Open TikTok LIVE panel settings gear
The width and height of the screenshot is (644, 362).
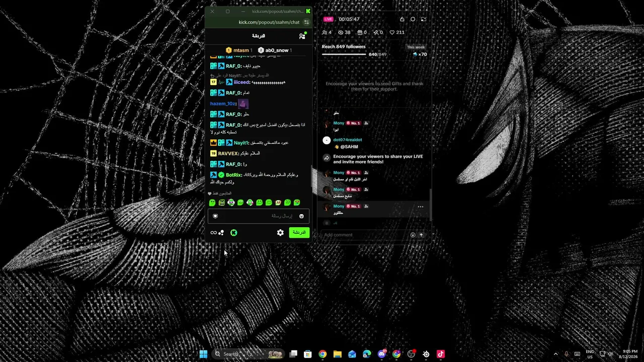coord(413,19)
